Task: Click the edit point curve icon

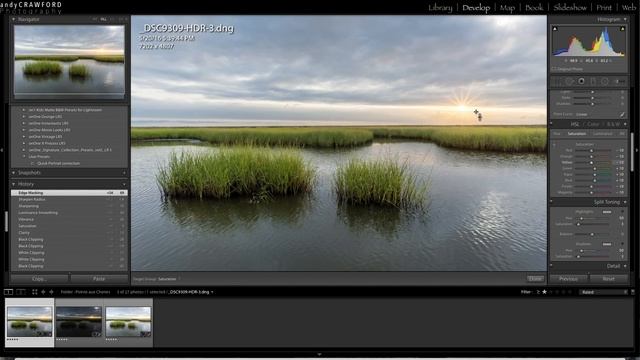Action: (622, 115)
